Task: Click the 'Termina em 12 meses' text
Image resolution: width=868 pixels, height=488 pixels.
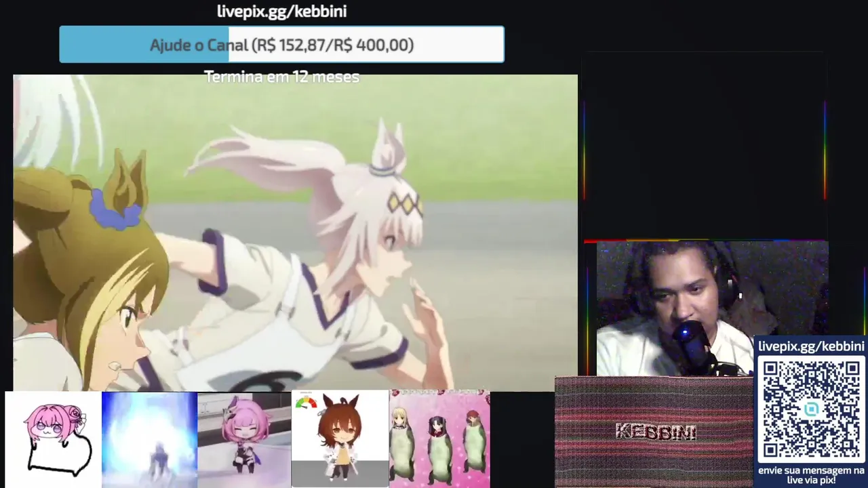Action: pyautogui.click(x=281, y=77)
